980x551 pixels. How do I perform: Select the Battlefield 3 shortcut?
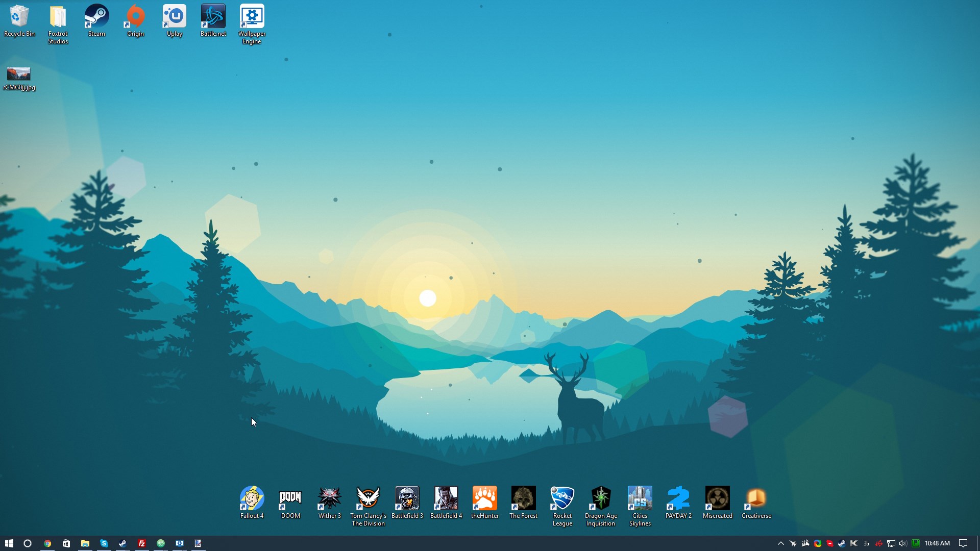click(x=407, y=503)
